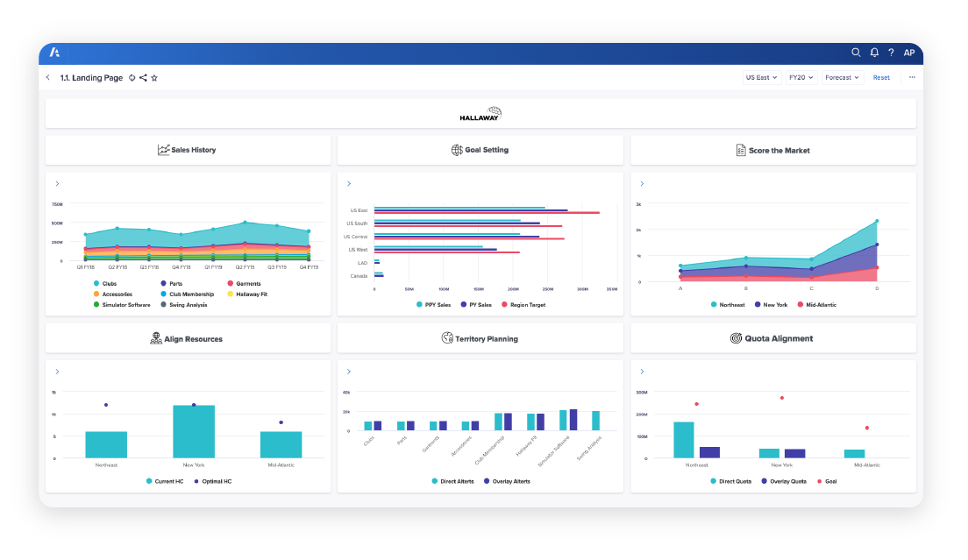Screen dimensions: 968x560
Task: Click the Optimal HC legend dot
Action: pos(196,481)
